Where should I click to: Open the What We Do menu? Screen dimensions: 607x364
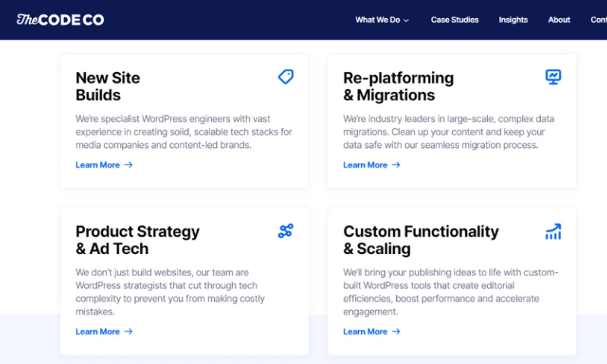[378, 20]
